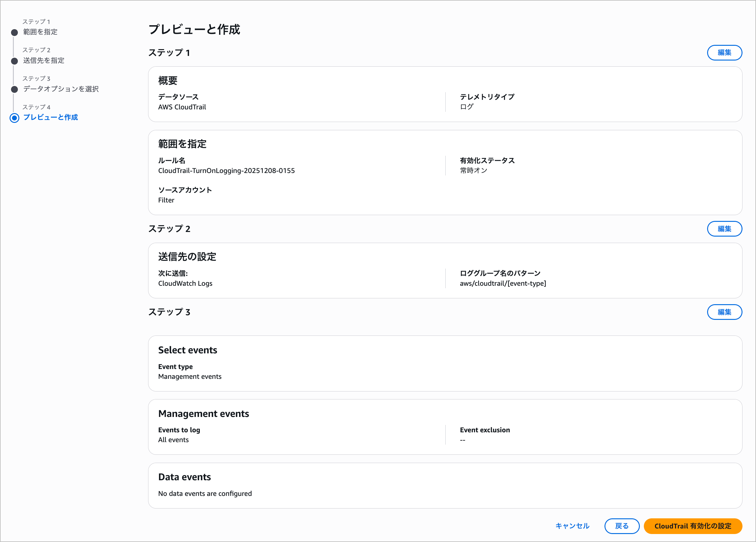
Task: Click the 戻る button
Action: tap(621, 526)
